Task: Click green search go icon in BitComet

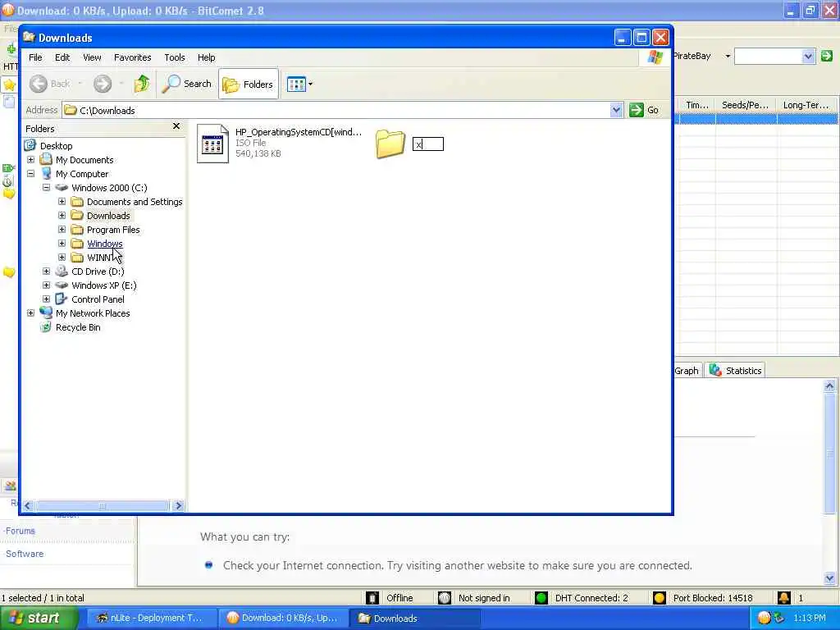Action: pos(827,56)
